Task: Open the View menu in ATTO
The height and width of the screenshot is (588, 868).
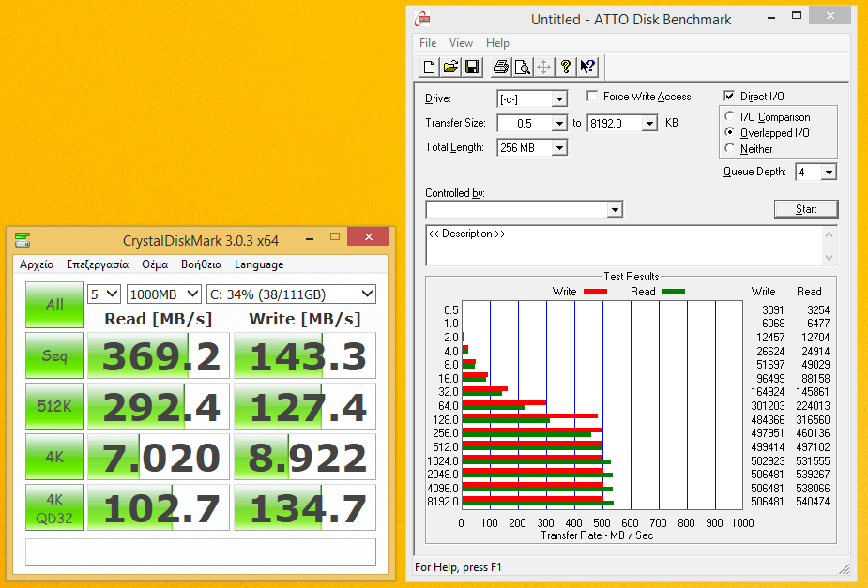Action: [x=461, y=43]
